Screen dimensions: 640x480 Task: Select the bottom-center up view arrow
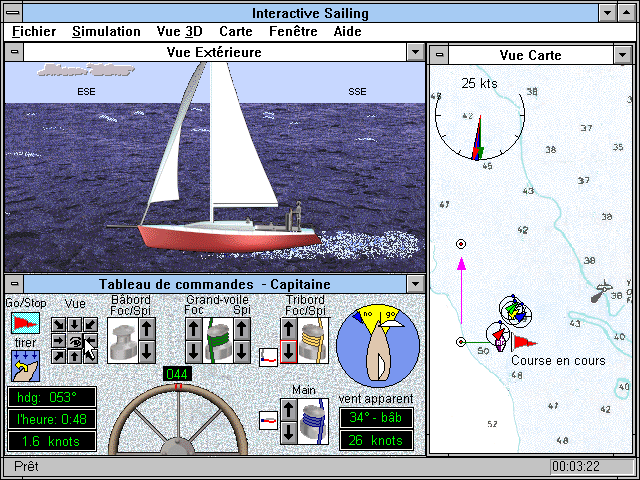click(x=75, y=357)
